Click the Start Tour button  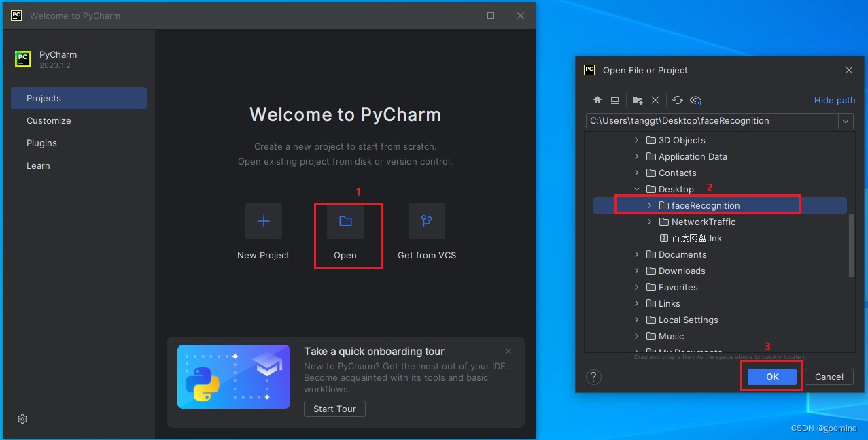[334, 409]
